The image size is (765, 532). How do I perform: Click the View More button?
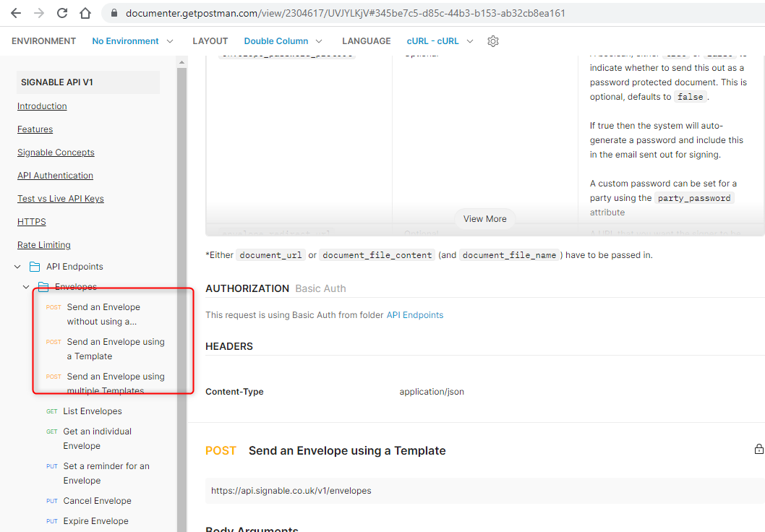485,219
